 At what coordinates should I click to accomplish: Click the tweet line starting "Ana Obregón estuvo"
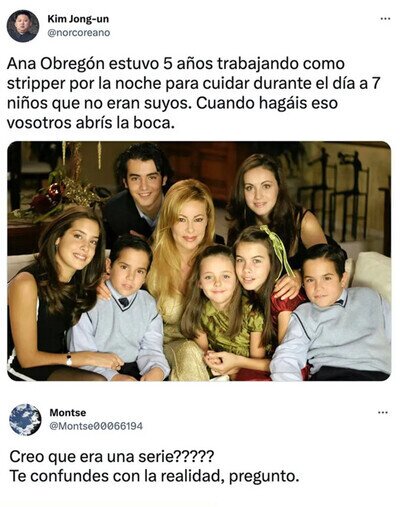[175, 64]
